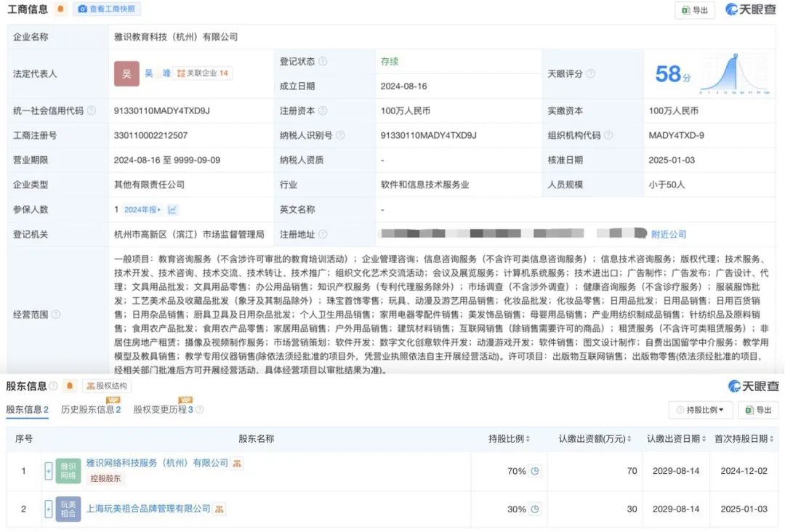Click the 控股股东 tag

point(105,478)
